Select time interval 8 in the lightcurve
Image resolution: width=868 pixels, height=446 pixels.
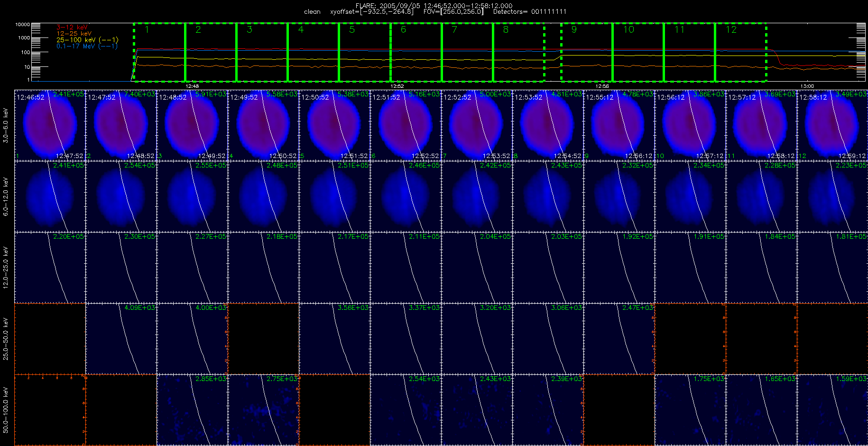(x=518, y=52)
